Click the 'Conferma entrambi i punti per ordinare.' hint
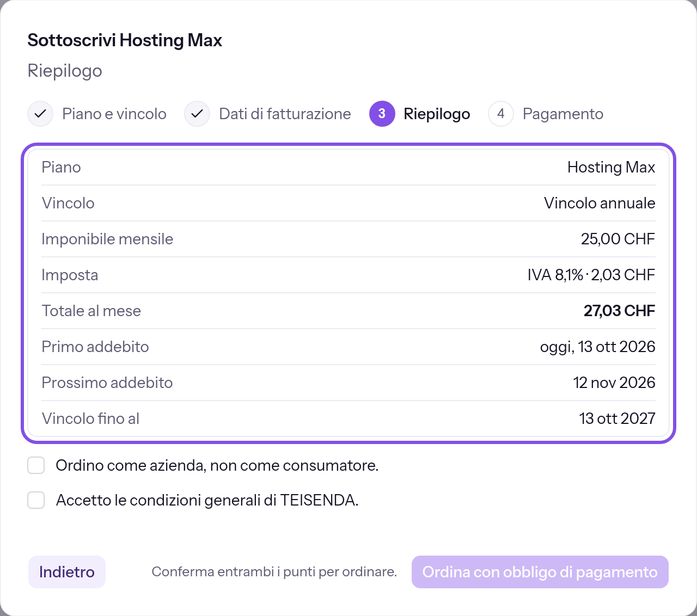 pyautogui.click(x=274, y=572)
